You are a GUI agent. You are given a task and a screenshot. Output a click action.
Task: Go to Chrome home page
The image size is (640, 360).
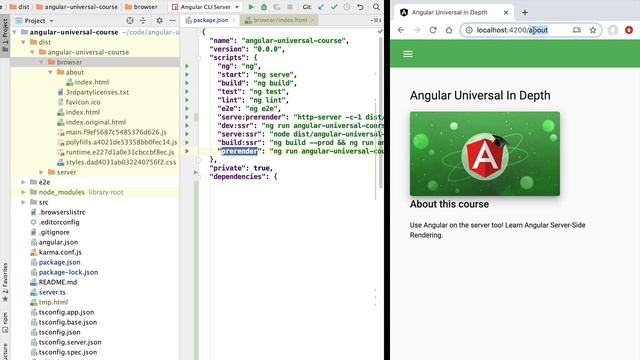pos(449,30)
